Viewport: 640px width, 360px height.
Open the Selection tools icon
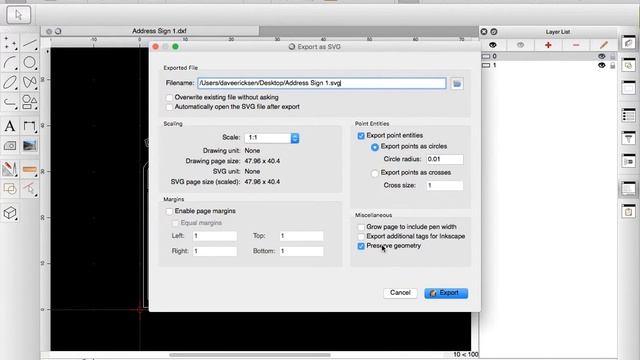[29, 189]
